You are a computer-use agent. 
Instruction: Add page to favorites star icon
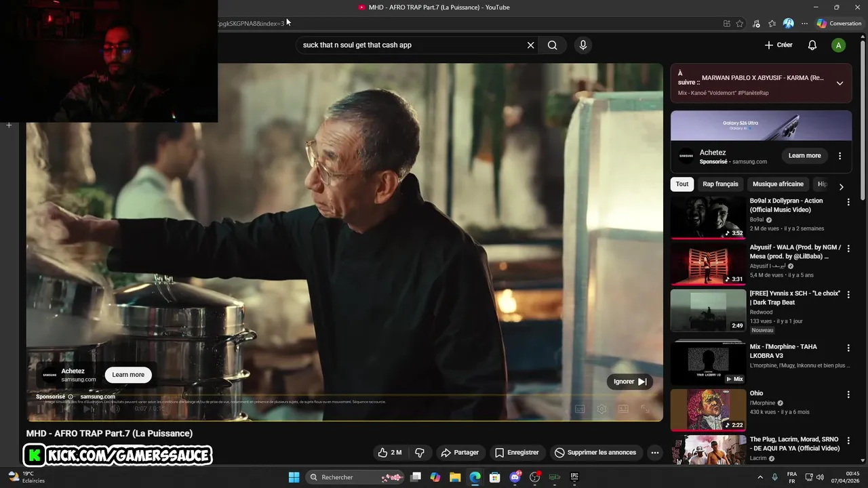(740, 24)
